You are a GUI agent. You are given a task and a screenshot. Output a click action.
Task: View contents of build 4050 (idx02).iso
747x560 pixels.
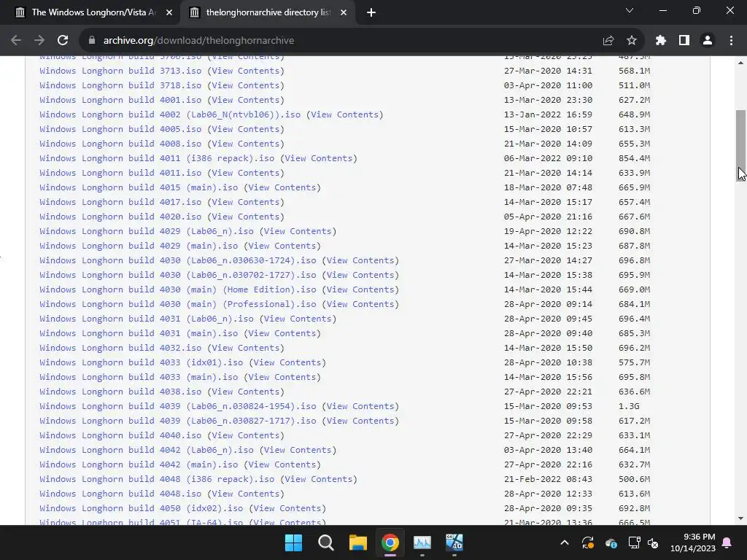[x=287, y=508]
